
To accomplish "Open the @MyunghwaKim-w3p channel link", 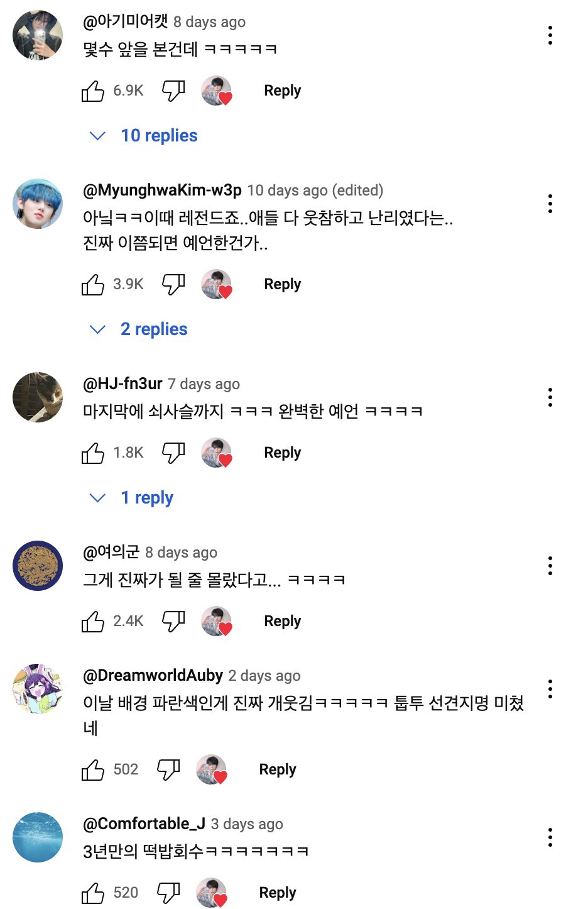I will click(x=162, y=190).
